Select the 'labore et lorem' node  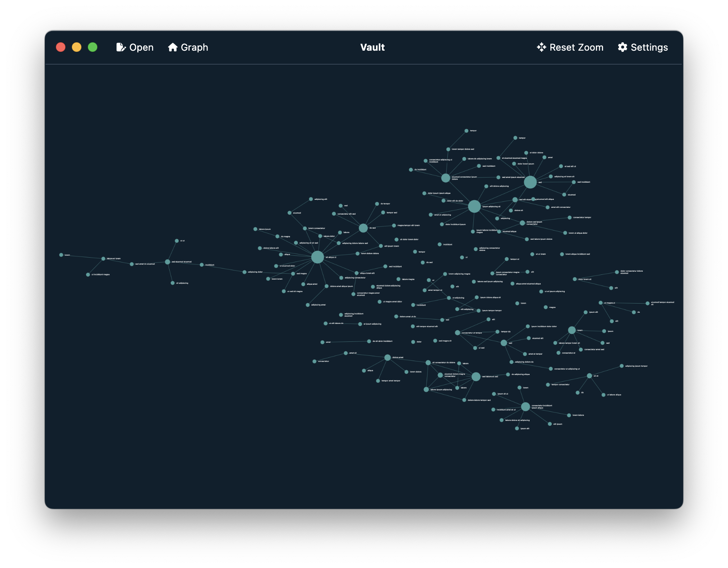pos(103,258)
